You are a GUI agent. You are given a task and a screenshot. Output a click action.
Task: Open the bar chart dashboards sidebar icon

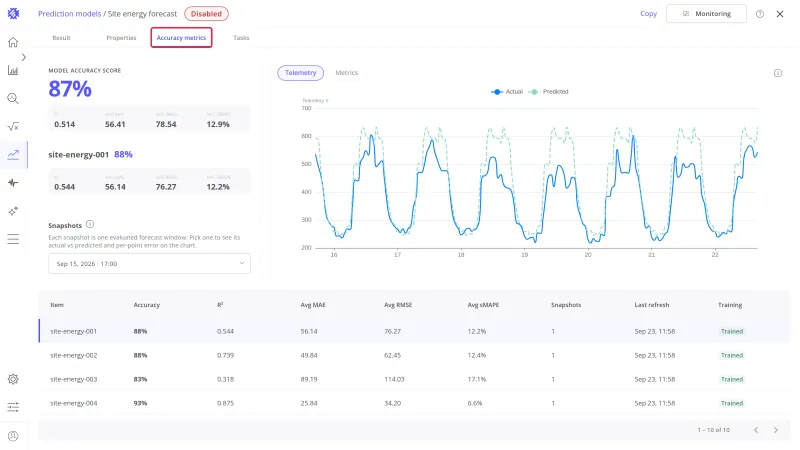(13, 70)
